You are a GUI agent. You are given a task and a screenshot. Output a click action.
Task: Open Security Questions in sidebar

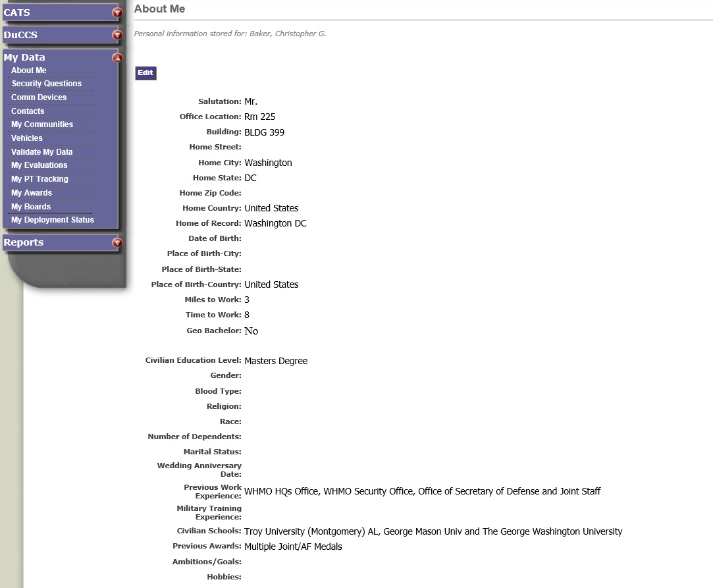[47, 84]
